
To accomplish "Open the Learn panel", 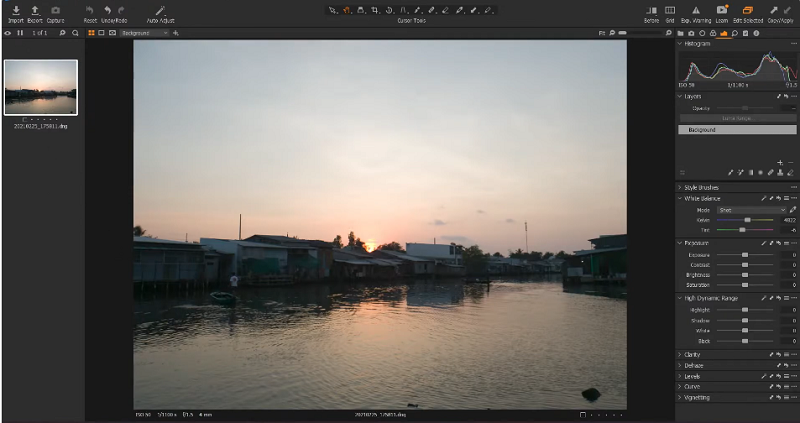I will [x=721, y=10].
